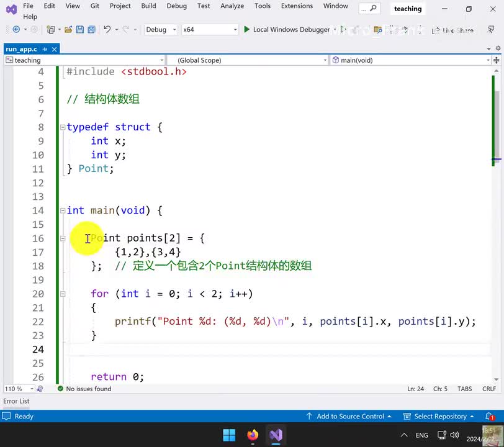504x447 pixels.
Task: Open the New Project dropdown arrow
Action: click(59, 30)
